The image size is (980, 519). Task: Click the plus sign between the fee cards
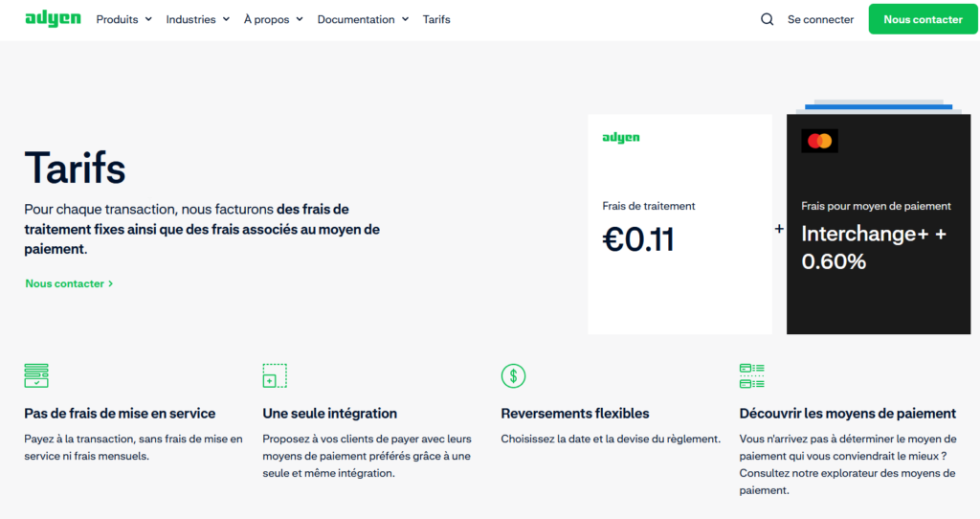click(779, 229)
